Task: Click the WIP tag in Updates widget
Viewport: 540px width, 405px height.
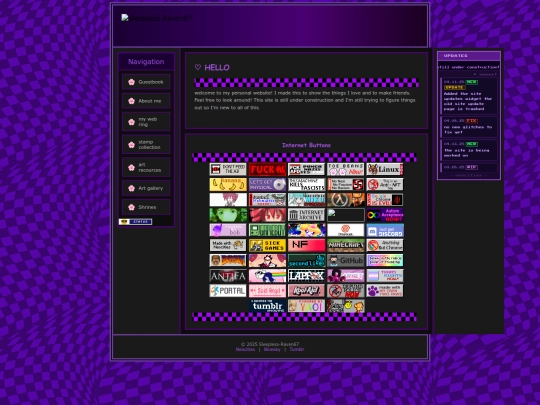Action: (x=471, y=167)
